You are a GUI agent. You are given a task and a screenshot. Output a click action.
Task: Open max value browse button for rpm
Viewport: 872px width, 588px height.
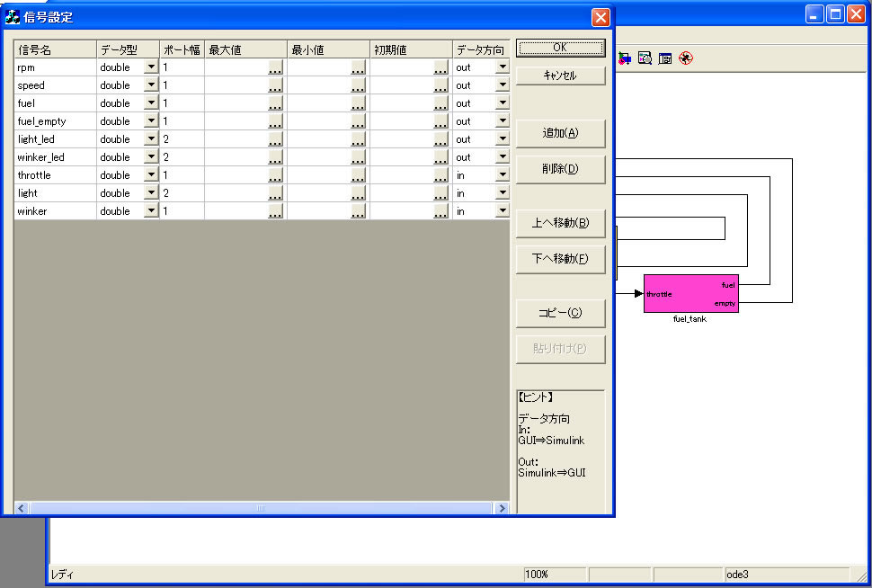(x=275, y=67)
